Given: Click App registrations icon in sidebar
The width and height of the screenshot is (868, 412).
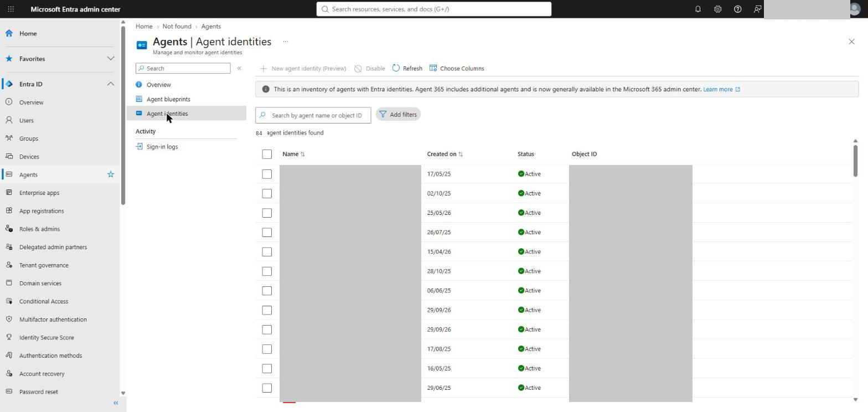Looking at the screenshot, I should 9,211.
